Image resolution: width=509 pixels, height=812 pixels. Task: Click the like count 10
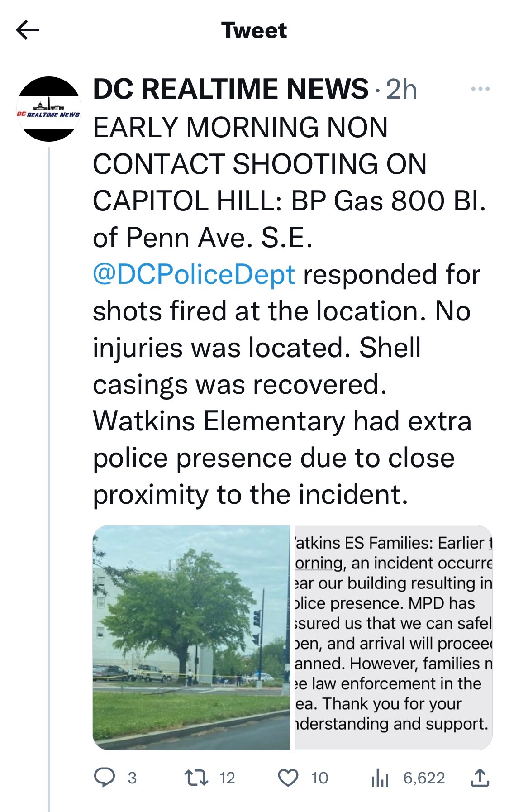(x=319, y=778)
